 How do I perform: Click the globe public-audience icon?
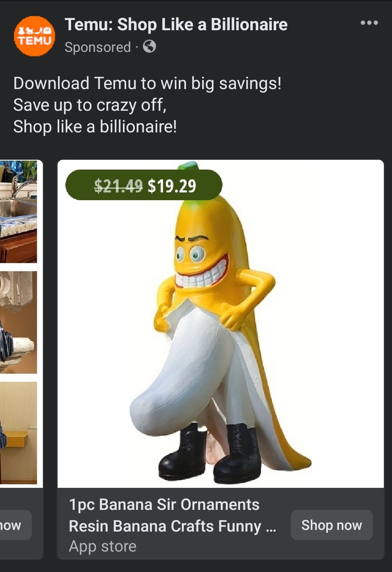coord(149,47)
